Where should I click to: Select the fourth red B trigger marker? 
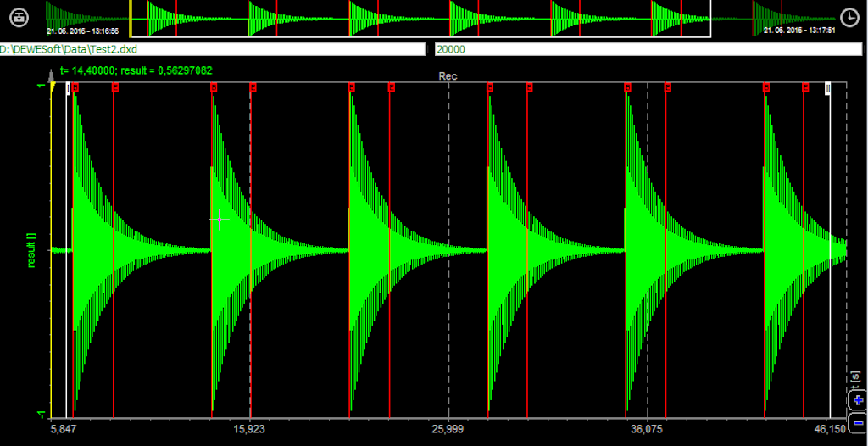coord(490,87)
